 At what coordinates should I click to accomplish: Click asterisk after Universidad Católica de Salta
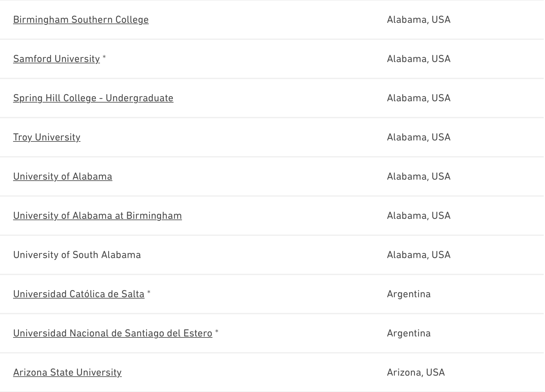[149, 293]
